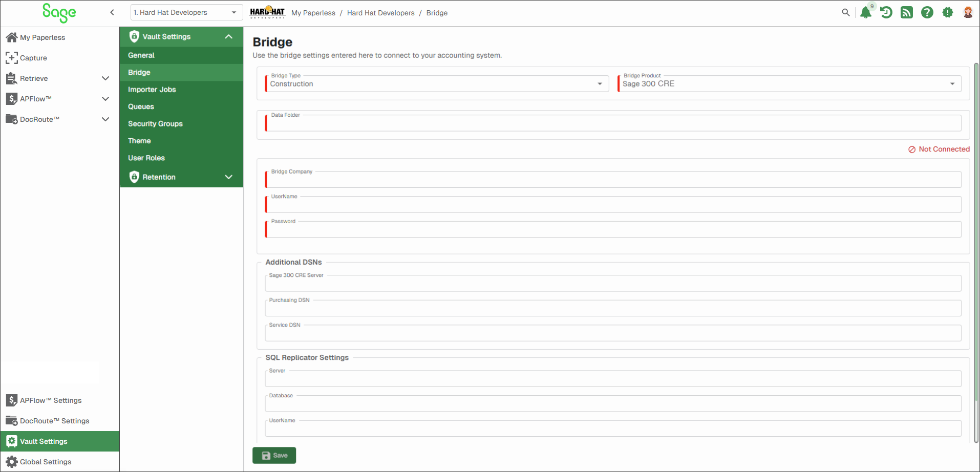Click the Save button
The width and height of the screenshot is (980, 472).
click(x=274, y=456)
